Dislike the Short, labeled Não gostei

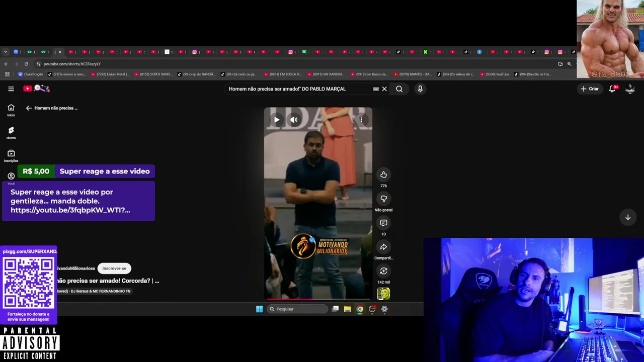pyautogui.click(x=383, y=199)
